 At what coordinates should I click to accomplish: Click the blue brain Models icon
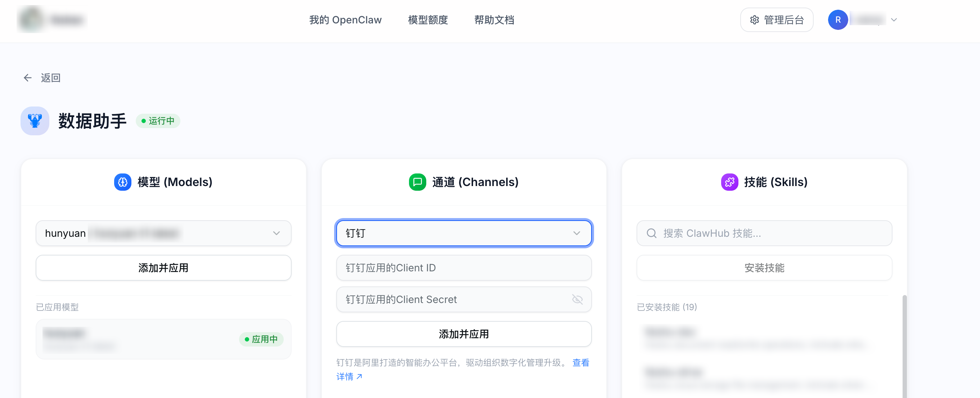click(x=122, y=182)
